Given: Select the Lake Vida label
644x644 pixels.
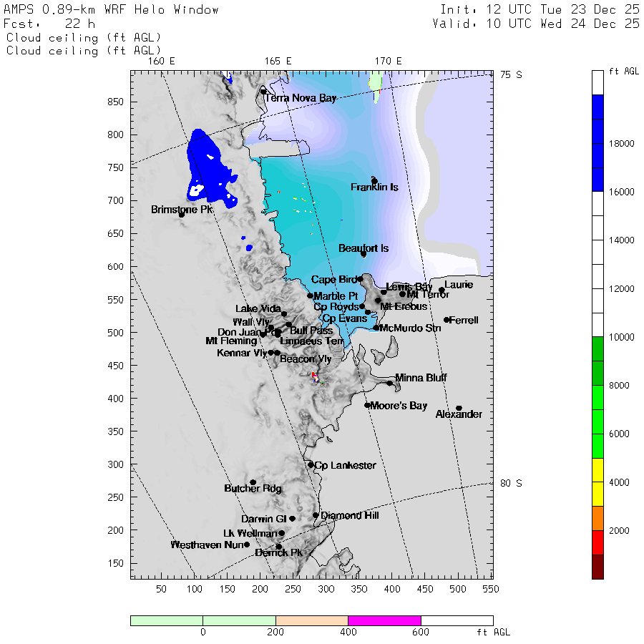Looking at the screenshot, I should [258, 309].
